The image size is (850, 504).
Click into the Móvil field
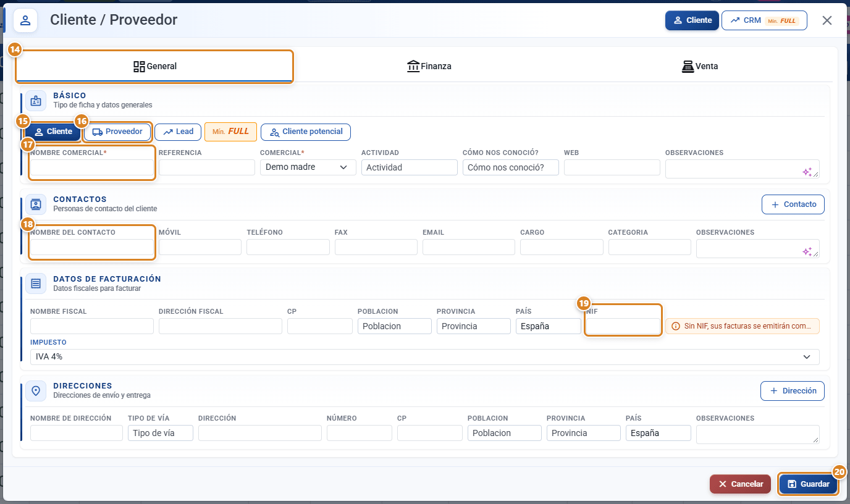coord(200,247)
